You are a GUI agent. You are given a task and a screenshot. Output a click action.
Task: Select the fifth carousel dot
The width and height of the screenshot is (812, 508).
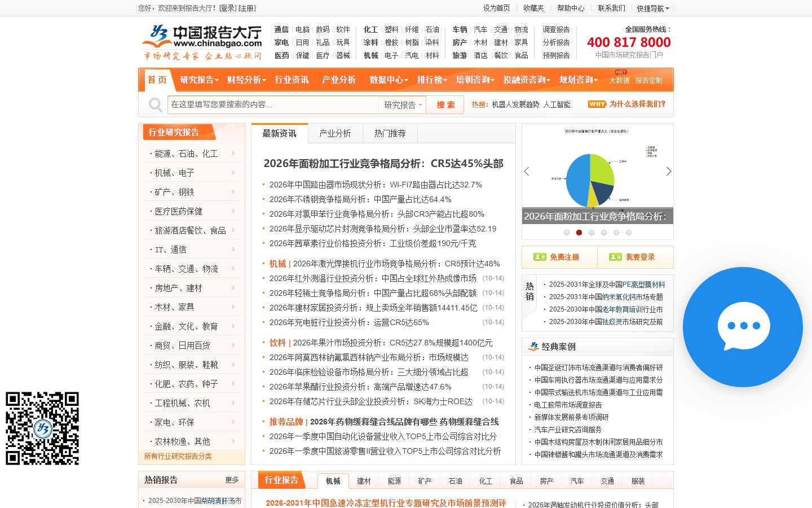pyautogui.click(x=616, y=233)
